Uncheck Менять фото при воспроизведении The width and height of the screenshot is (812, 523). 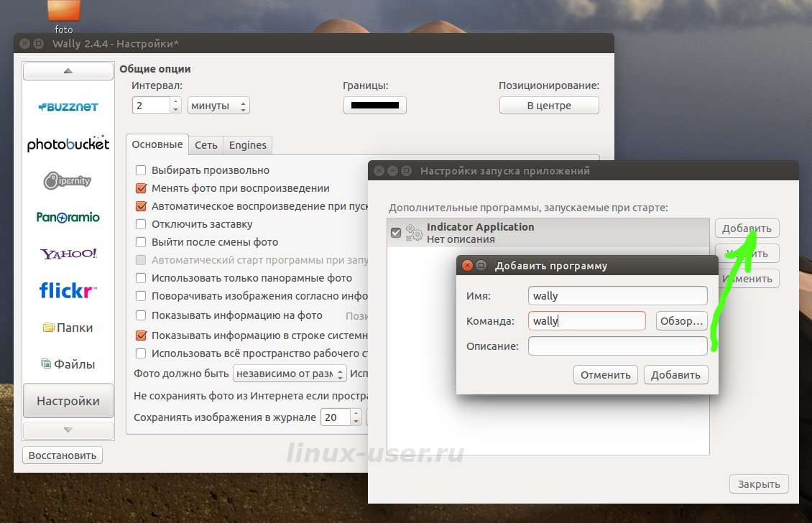[x=141, y=188]
